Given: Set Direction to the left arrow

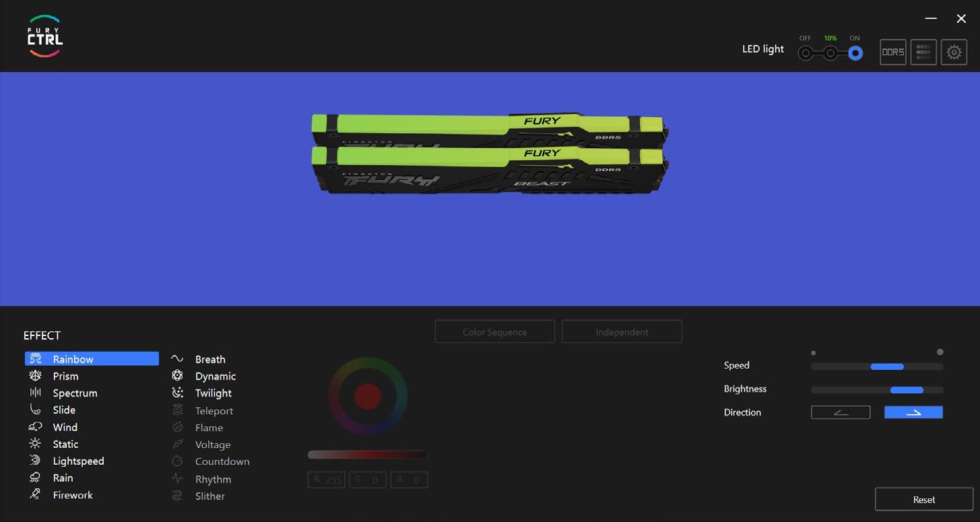Looking at the screenshot, I should coord(841,412).
